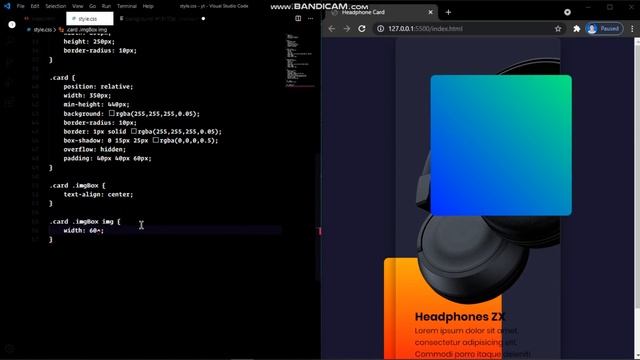Click the 'overflow: hidden;' code line

pos(95,149)
